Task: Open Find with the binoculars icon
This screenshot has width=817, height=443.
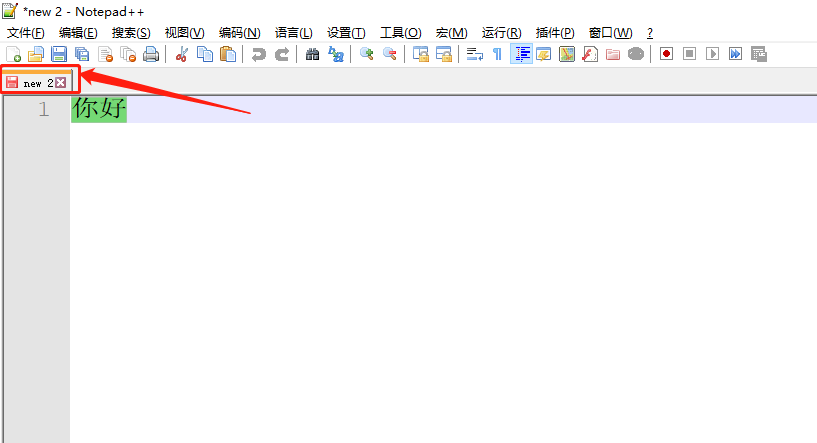Action: [312, 54]
